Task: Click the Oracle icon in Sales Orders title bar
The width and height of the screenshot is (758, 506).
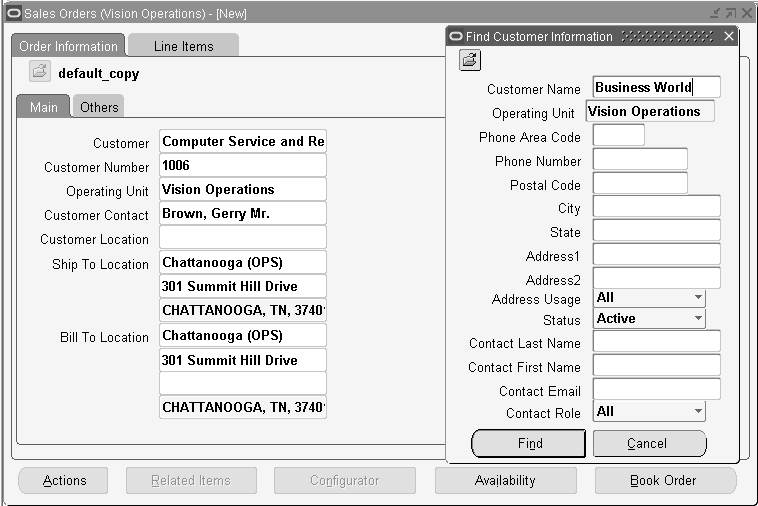Action: tap(14, 13)
